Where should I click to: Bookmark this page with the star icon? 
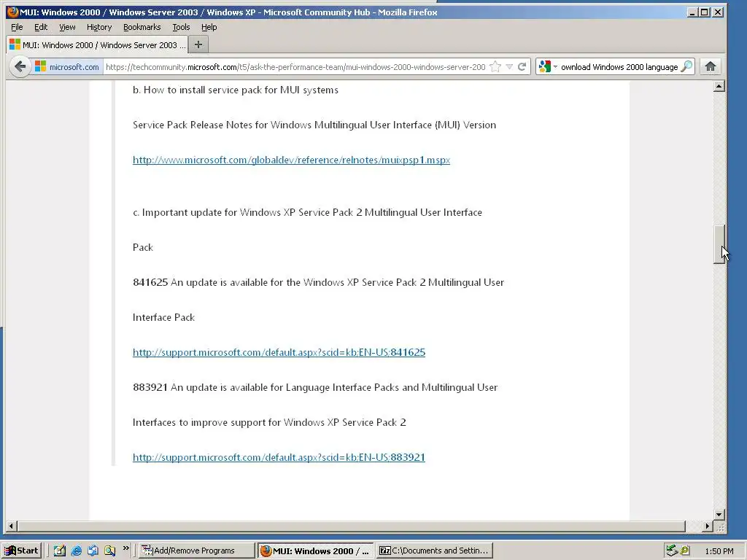pyautogui.click(x=496, y=66)
